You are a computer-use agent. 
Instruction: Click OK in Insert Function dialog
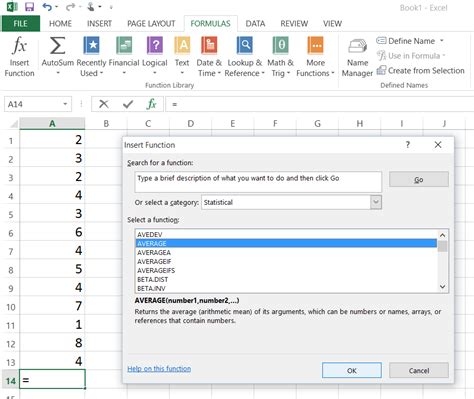352,370
